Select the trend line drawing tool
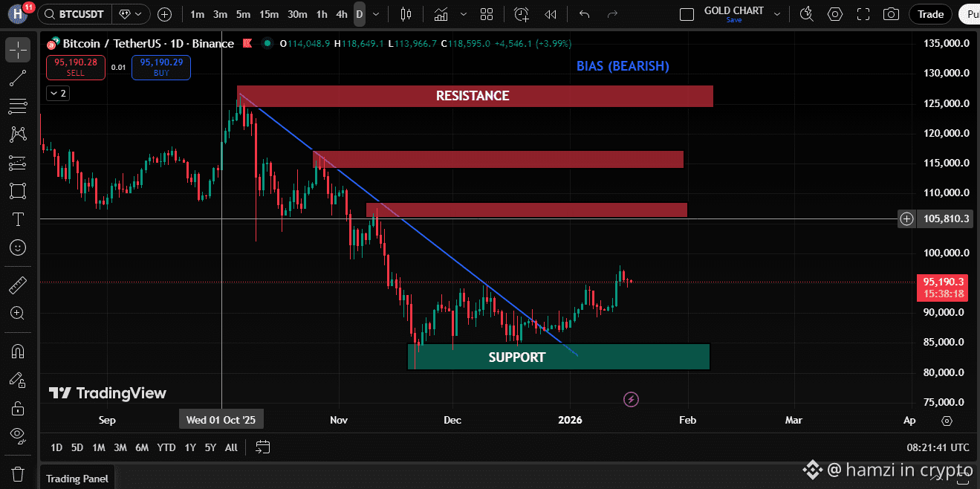 (18, 78)
